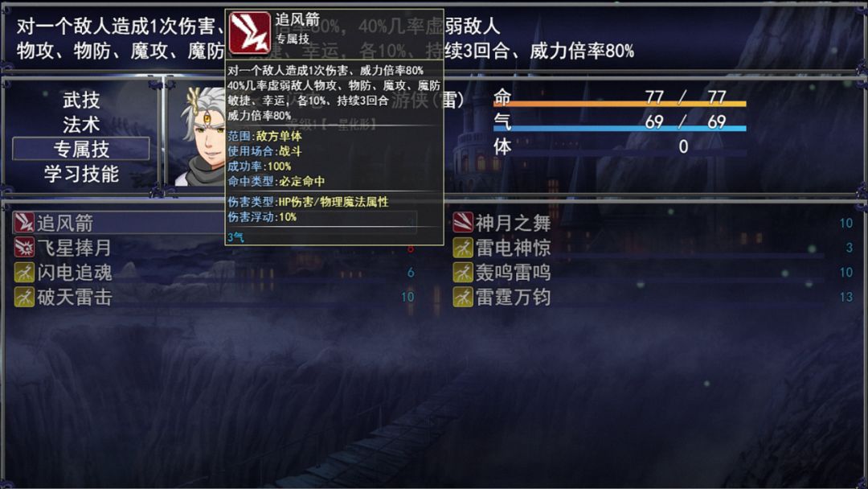Click the 飞星捧月 skill icon

[24, 248]
